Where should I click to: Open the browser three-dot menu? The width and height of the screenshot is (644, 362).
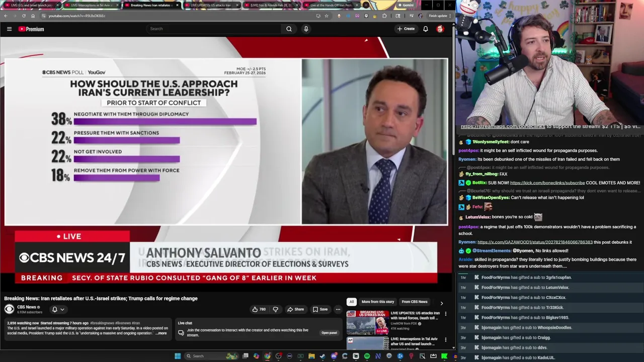click(x=450, y=16)
